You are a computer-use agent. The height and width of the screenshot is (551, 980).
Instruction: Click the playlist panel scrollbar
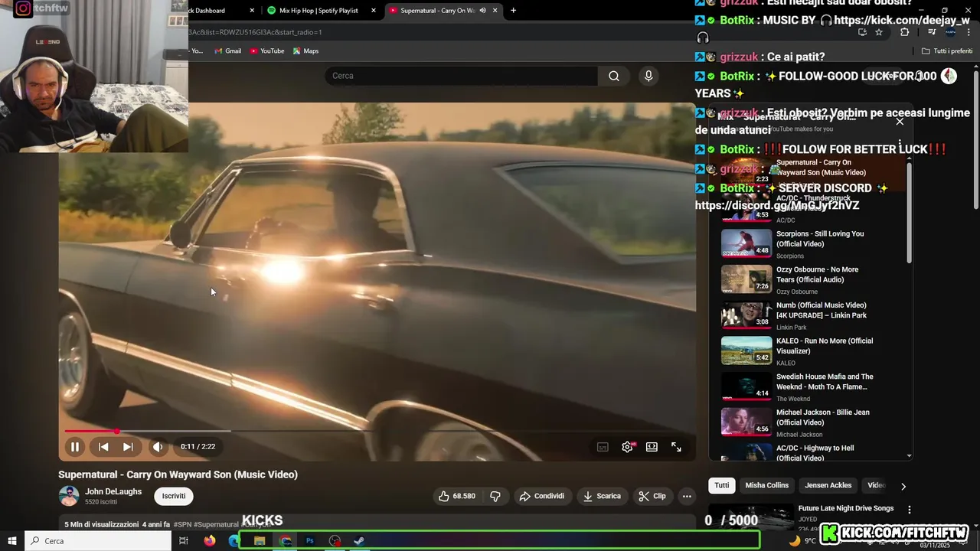(x=910, y=213)
